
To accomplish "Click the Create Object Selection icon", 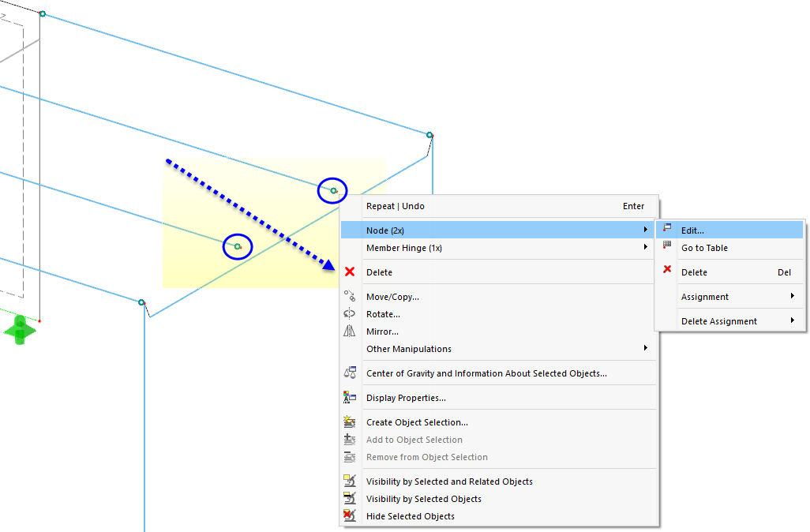I will pyautogui.click(x=350, y=421).
